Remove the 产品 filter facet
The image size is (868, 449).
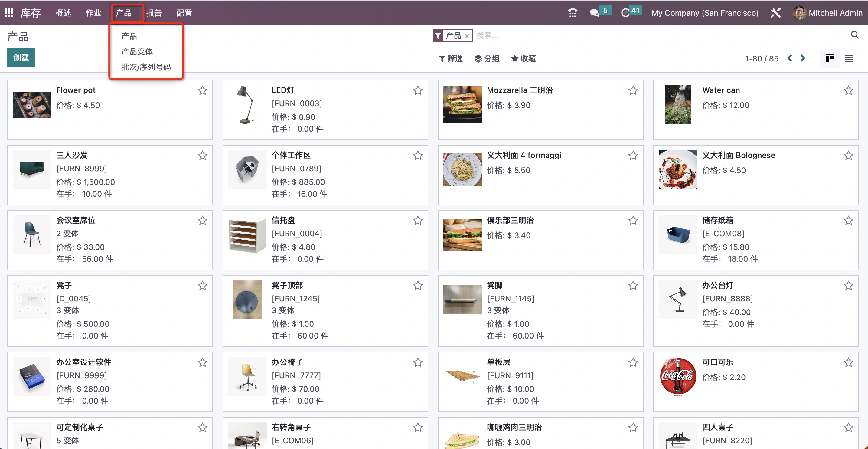point(467,36)
